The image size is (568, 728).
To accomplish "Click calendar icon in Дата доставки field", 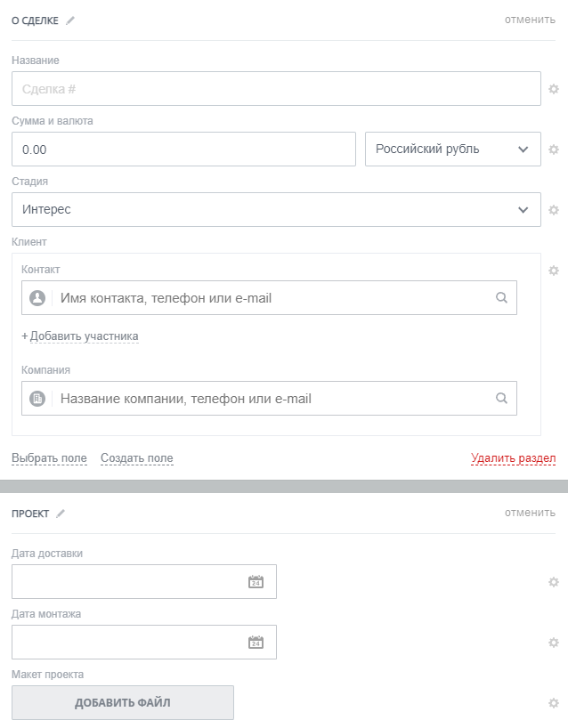I will point(256,582).
